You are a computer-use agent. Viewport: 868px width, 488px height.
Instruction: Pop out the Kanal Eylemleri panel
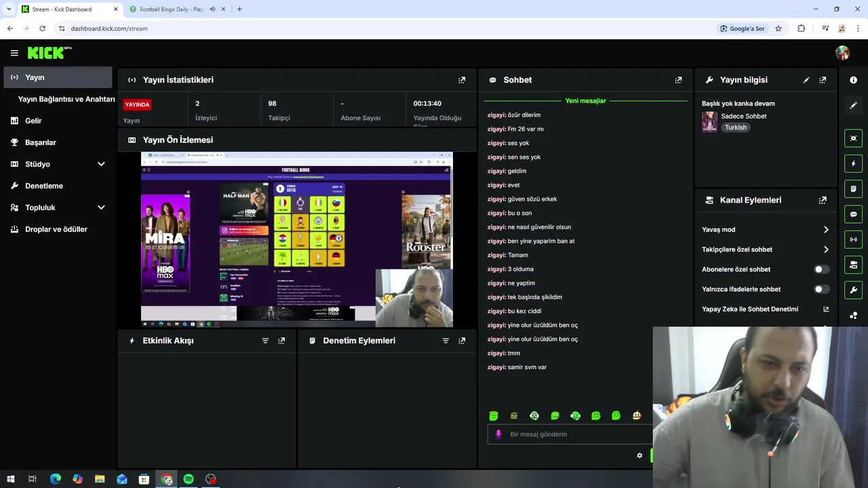[x=823, y=201]
